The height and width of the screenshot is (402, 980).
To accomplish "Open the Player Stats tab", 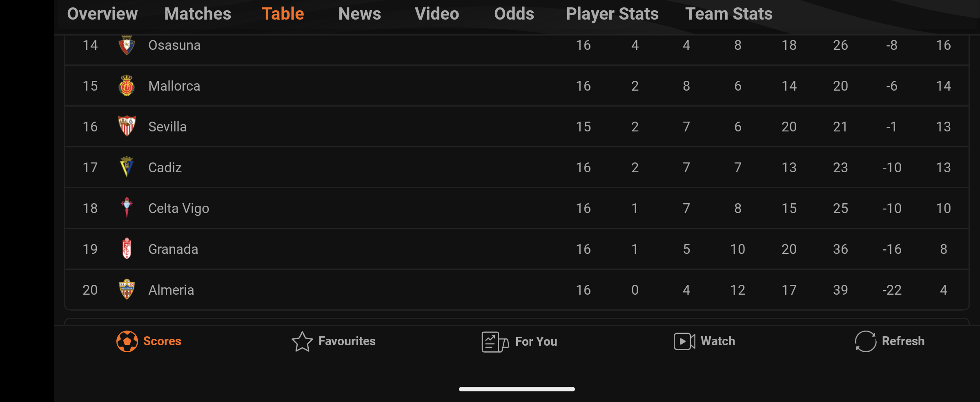I will [x=612, y=14].
